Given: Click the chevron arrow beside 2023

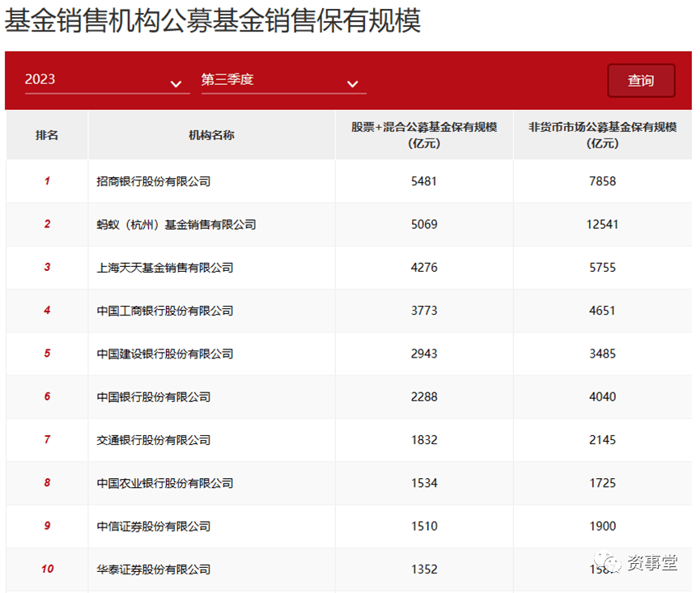Looking at the screenshot, I should pos(176,84).
